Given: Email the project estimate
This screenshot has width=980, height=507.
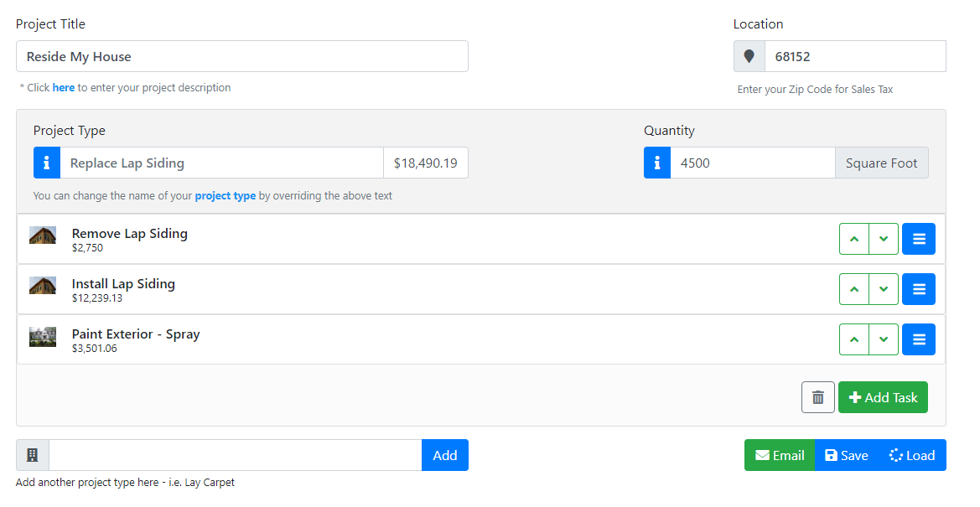Looking at the screenshot, I should [780, 455].
